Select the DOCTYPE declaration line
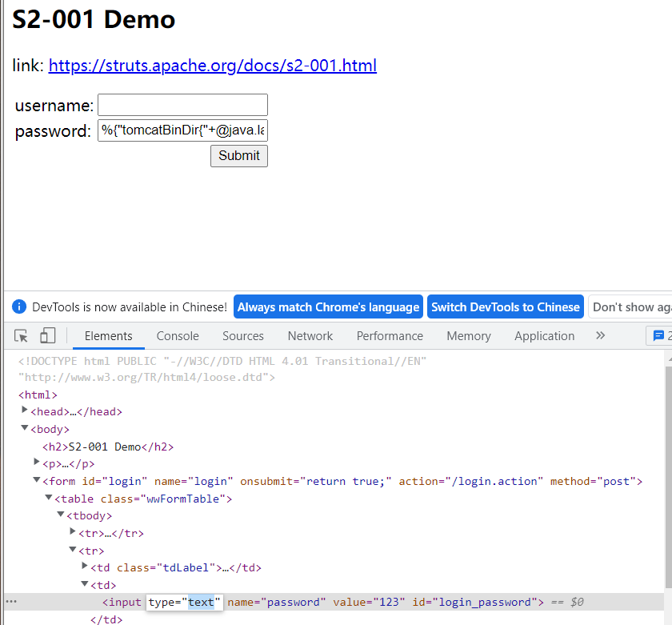This screenshot has width=672, height=625. [x=222, y=369]
